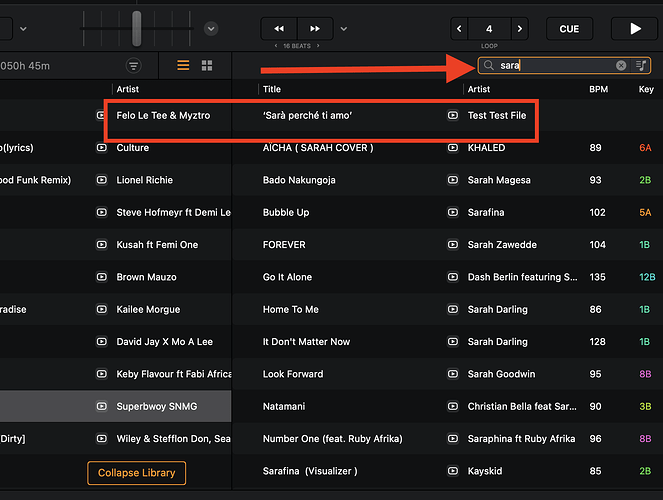Viewport: 663px width, 500px height.
Task: Decrease the loop length from 4
Action: pyautogui.click(x=459, y=29)
